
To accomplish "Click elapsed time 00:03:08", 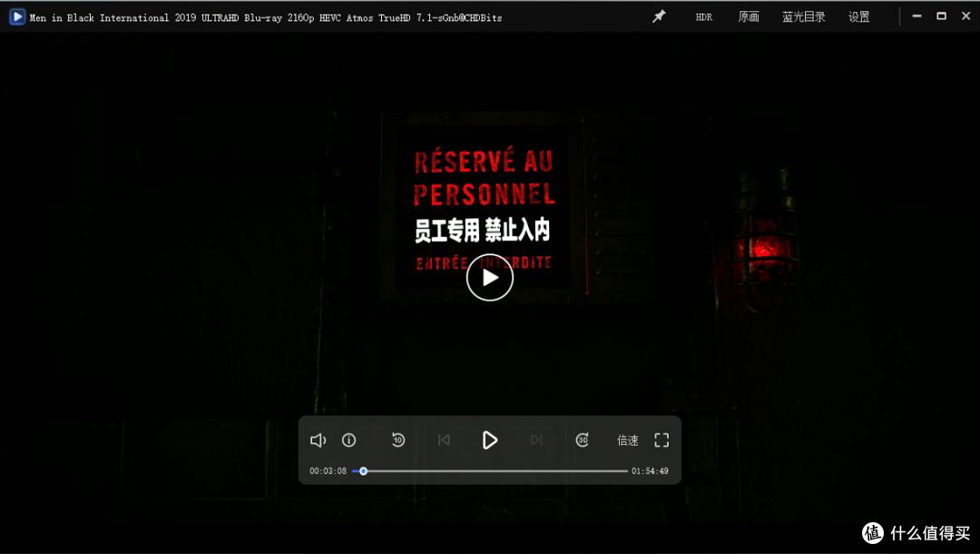I will pos(328,470).
